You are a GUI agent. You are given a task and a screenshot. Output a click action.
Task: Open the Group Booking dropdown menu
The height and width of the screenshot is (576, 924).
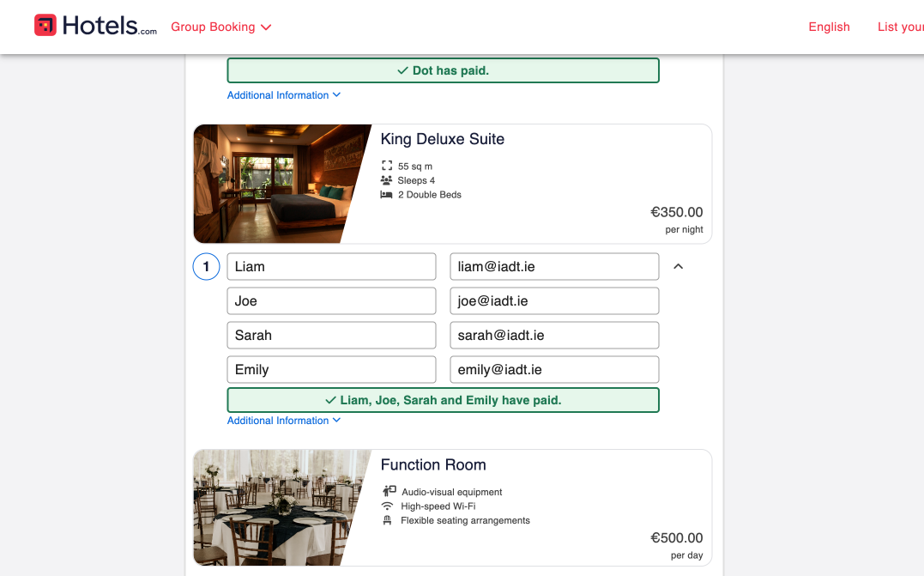pos(220,27)
